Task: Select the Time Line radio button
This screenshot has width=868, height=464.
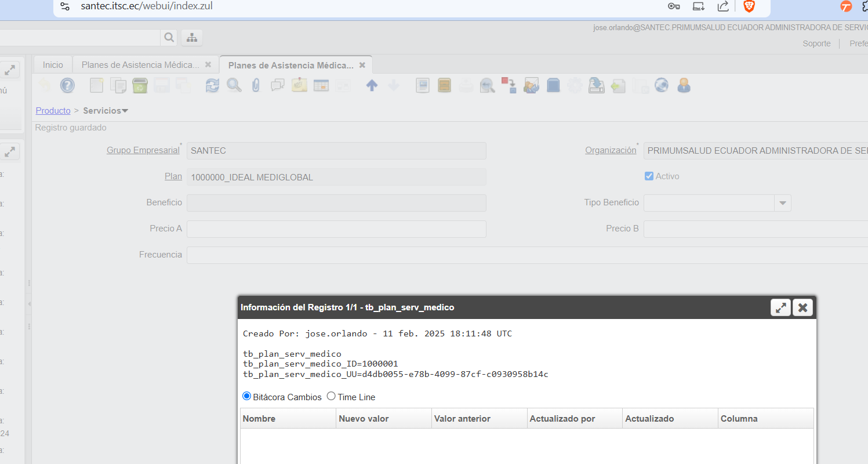Action: [x=331, y=397]
